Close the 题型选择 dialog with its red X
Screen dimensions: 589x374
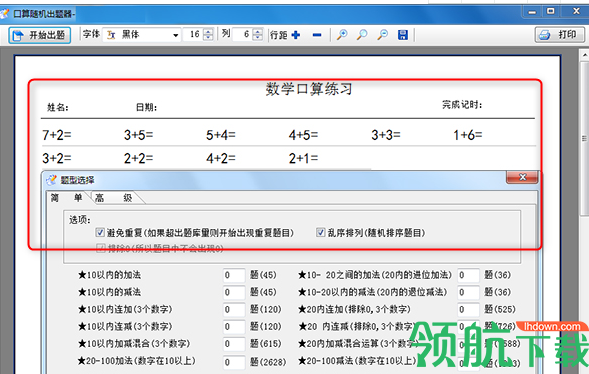coord(522,177)
